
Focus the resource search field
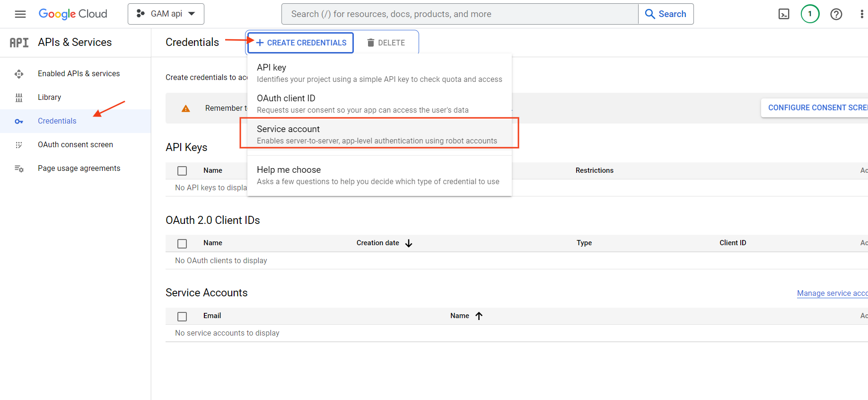tap(460, 14)
